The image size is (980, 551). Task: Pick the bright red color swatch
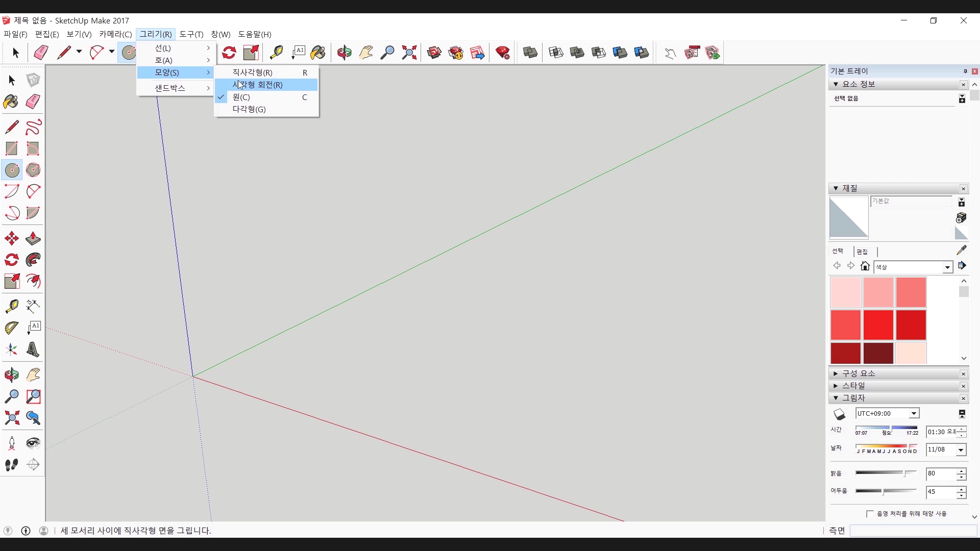[x=878, y=325]
